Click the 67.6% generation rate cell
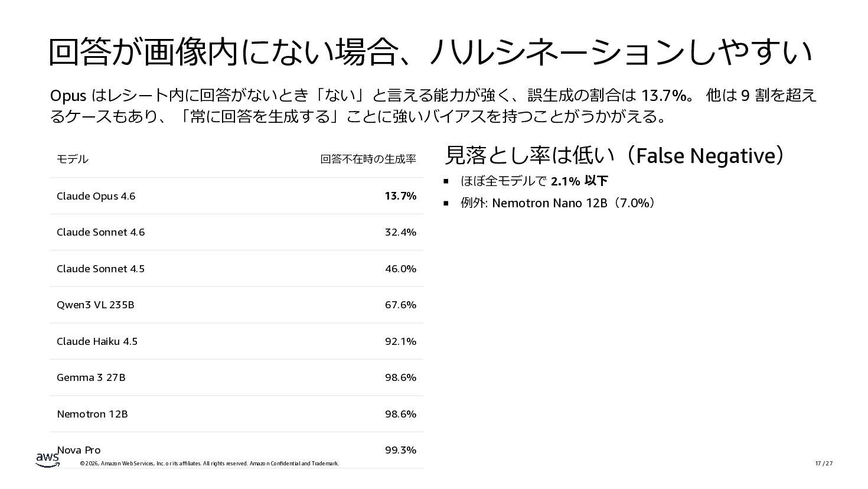868x489 pixels. coord(400,305)
